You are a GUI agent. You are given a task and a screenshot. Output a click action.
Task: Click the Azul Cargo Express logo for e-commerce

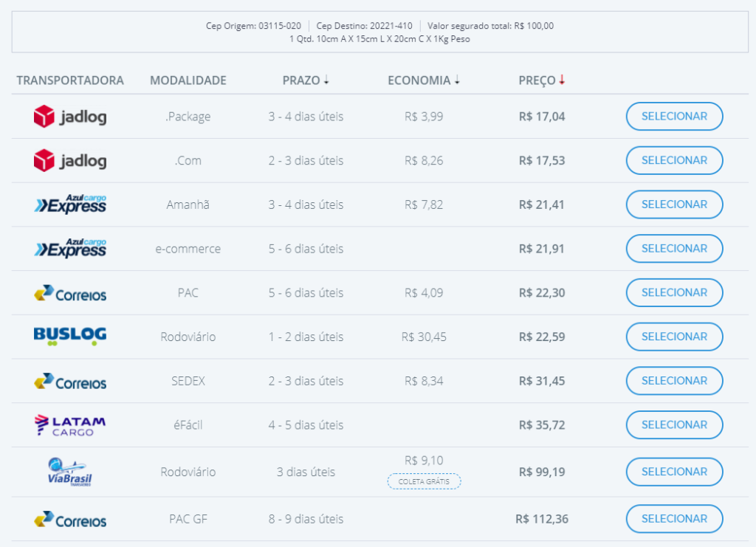pos(70,249)
